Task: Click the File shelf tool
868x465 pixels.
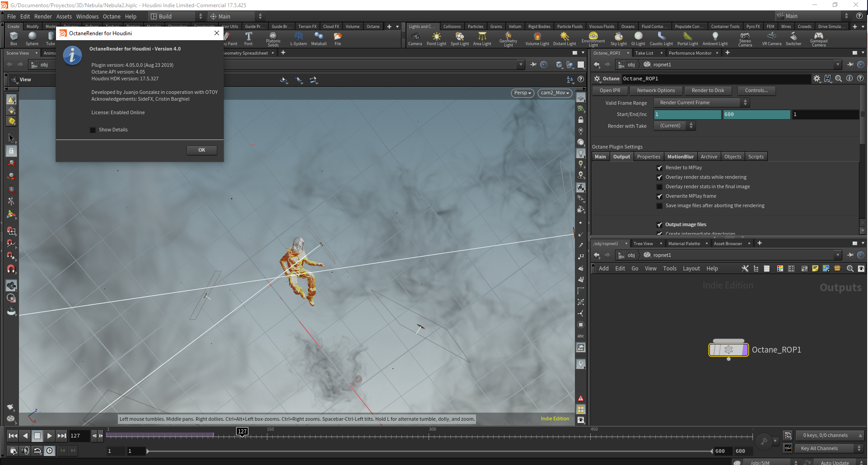Action: [x=338, y=38]
